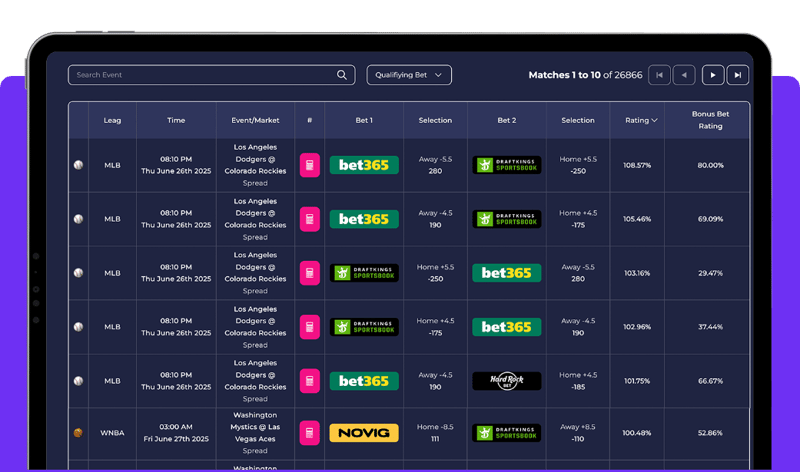800x472 pixels.
Task: Click WNBA league cell
Action: [x=112, y=433]
